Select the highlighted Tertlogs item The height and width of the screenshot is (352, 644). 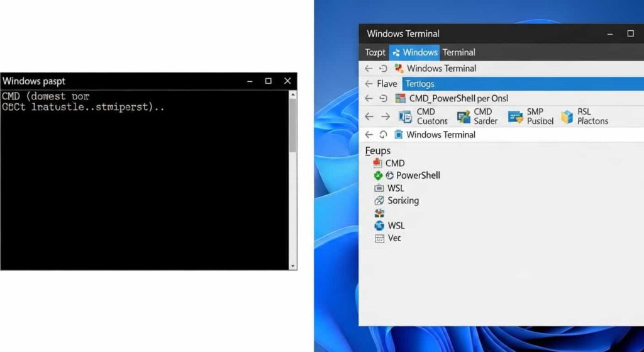tap(523, 84)
